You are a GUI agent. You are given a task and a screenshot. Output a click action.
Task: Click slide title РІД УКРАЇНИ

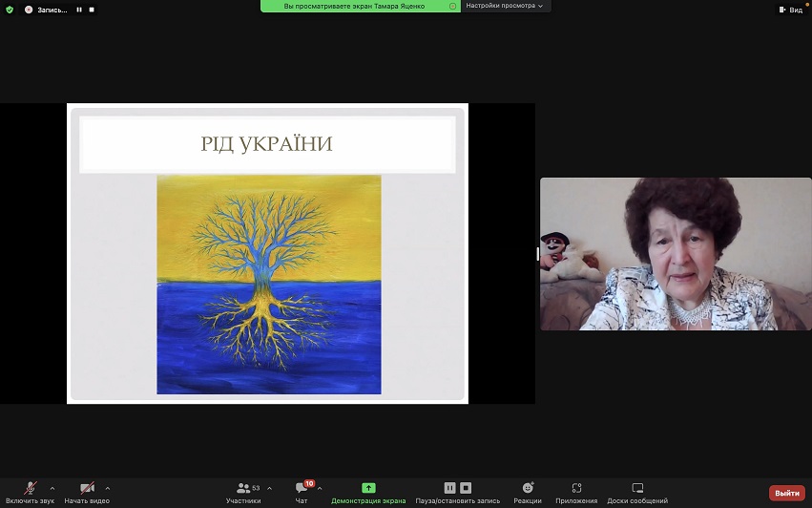click(267, 144)
